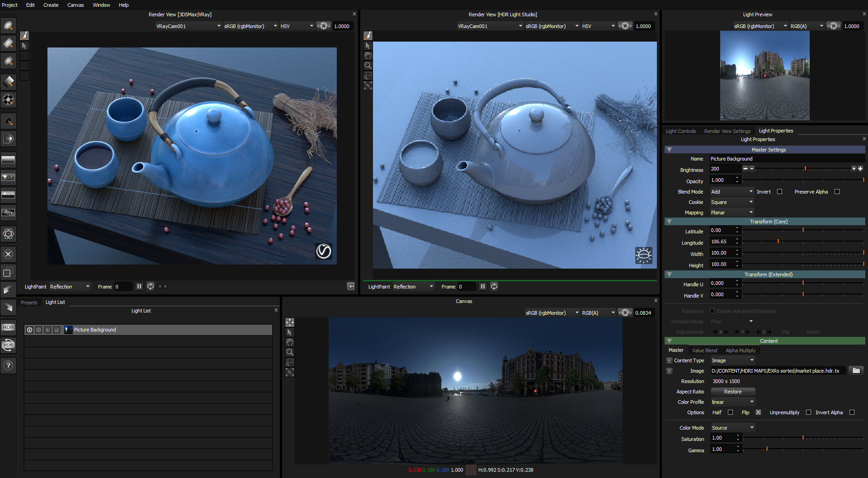Click the move crosshair tool in Canvas panel
Screen dimensions: 868x478
pyautogui.click(x=290, y=322)
